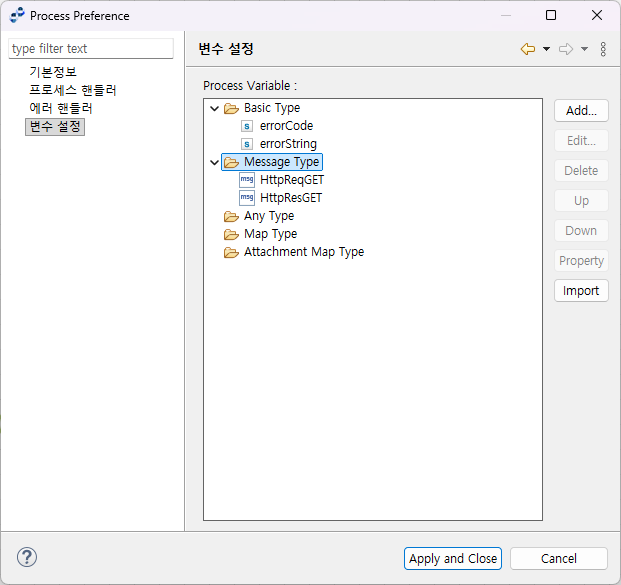Open the 프로세스 핸들러 preference page

(72, 90)
